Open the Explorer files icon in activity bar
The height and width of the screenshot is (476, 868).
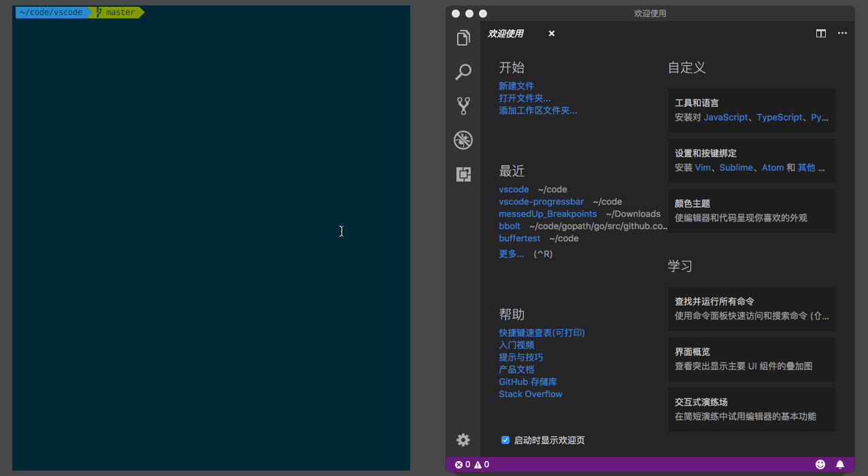463,38
